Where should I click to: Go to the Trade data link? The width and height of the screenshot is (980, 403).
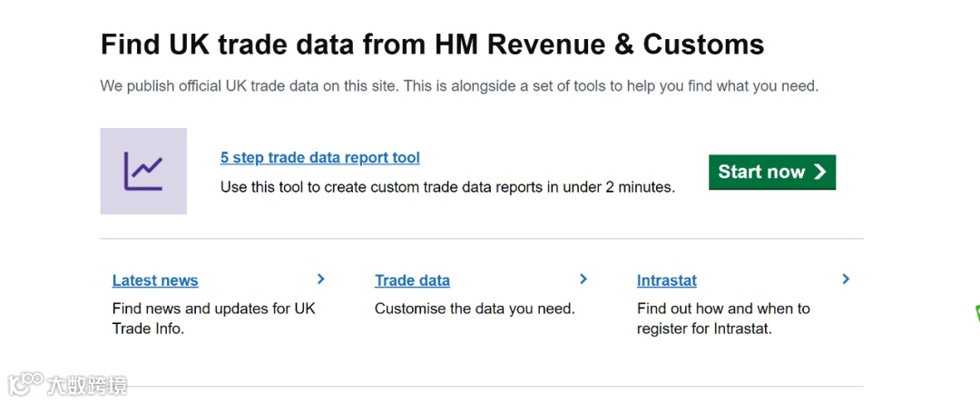[412, 280]
